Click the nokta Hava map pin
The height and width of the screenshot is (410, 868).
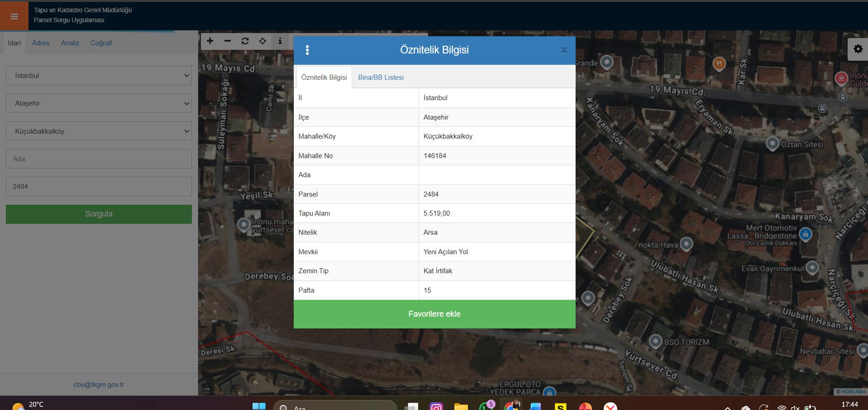pos(687,244)
